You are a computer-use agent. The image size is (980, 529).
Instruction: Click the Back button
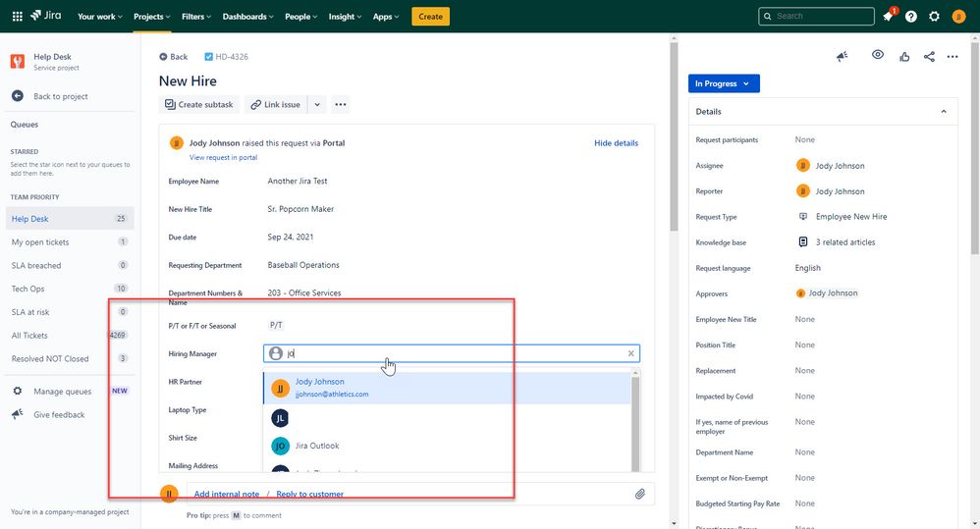pyautogui.click(x=173, y=57)
